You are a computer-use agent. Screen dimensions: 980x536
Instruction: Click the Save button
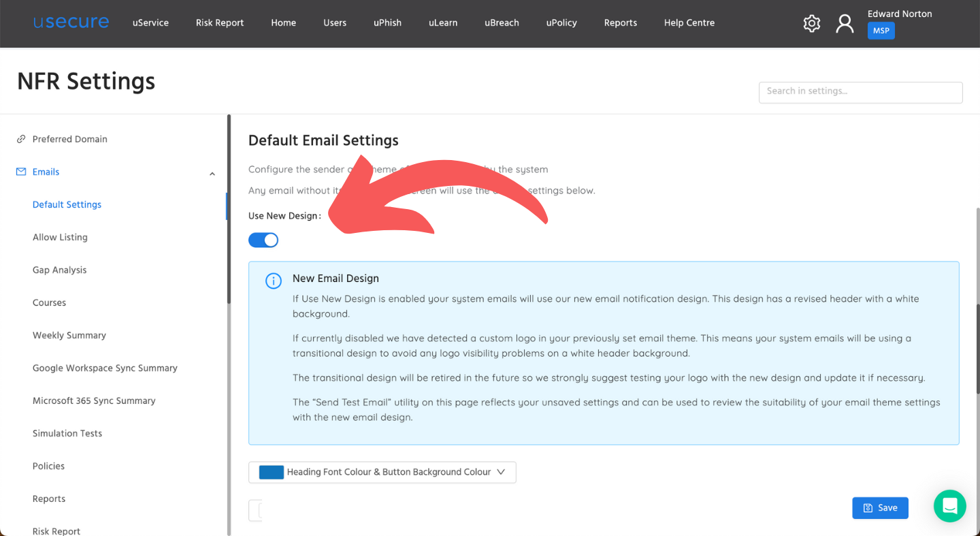point(880,507)
